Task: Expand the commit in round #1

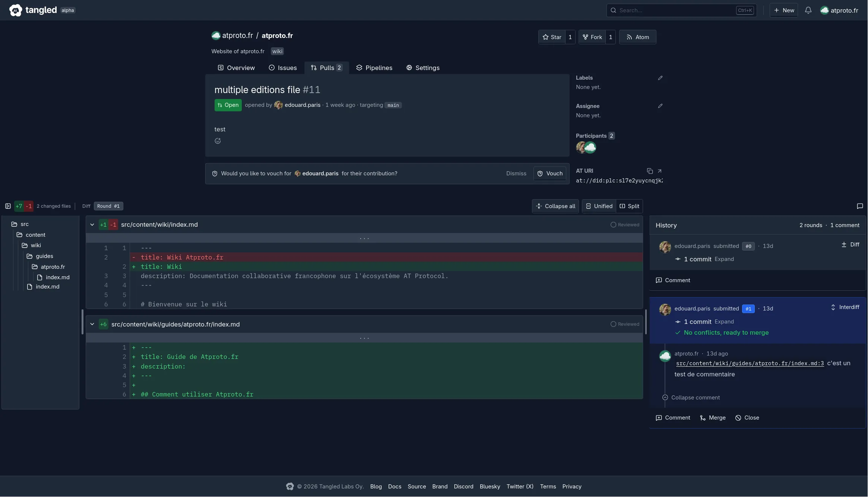Action: pos(724,322)
